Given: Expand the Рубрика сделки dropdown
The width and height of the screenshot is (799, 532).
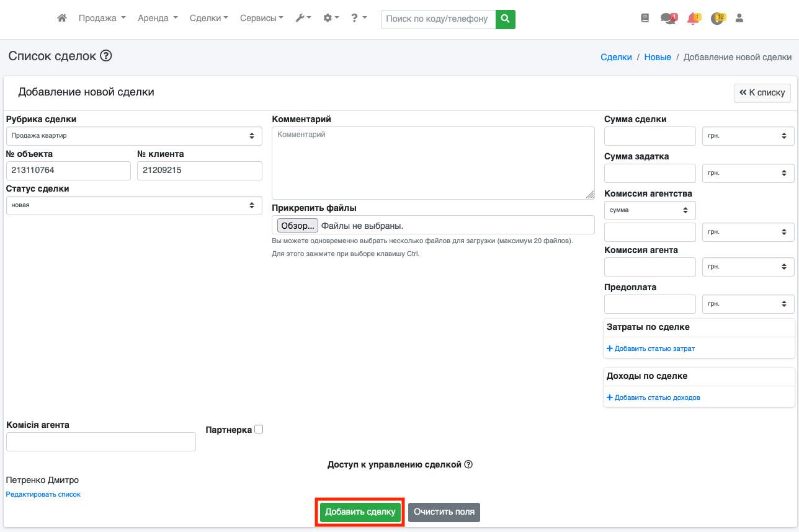Looking at the screenshot, I should 134,136.
